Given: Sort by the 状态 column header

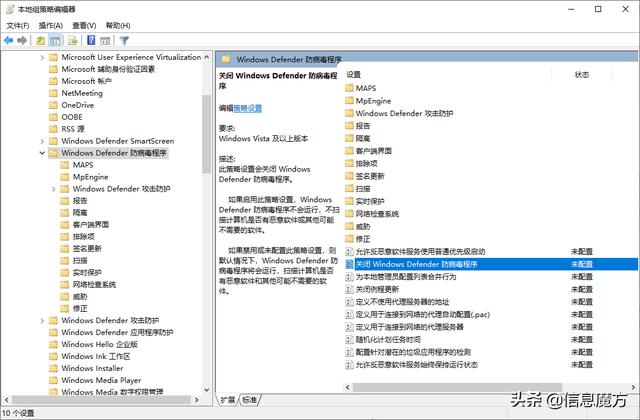Looking at the screenshot, I should click(x=582, y=75).
